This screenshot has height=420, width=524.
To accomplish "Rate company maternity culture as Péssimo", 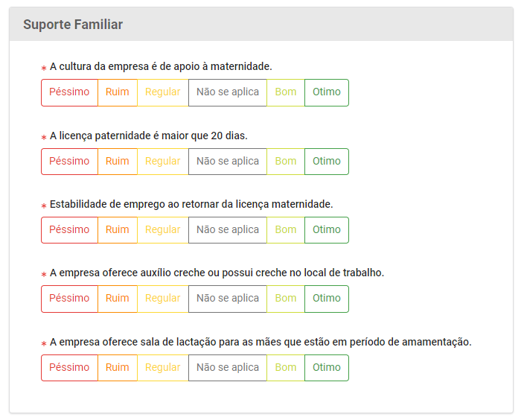I will [x=69, y=92].
